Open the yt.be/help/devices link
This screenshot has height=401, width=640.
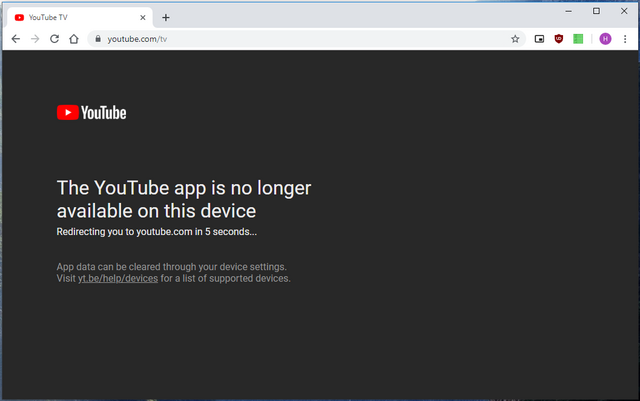click(x=118, y=278)
